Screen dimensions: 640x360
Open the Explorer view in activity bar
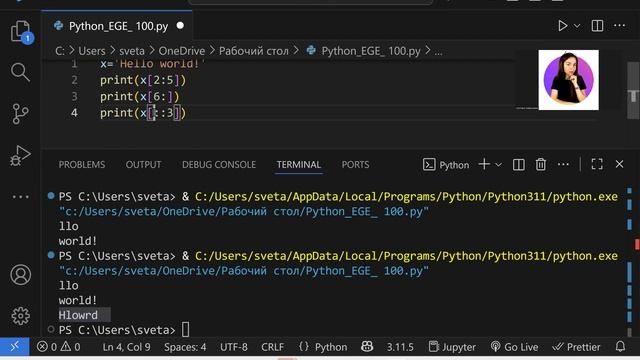[x=20, y=32]
